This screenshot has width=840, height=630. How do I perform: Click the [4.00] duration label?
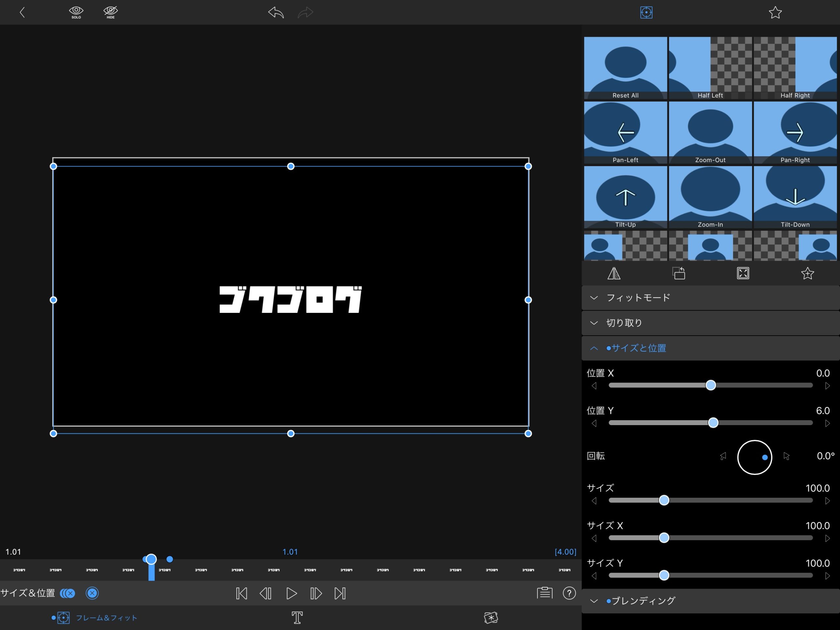565,552
